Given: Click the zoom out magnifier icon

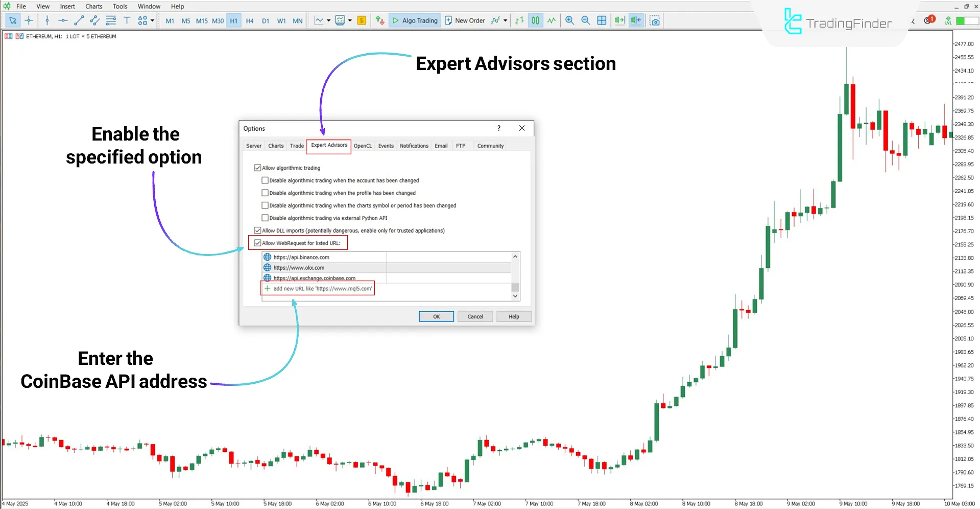Looking at the screenshot, I should pos(585,20).
